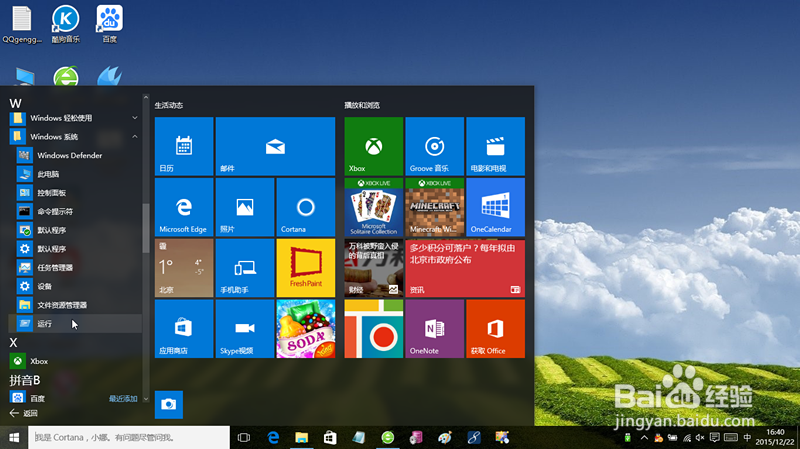Open the red 资讯 news tile
This screenshot has height=449, width=800.
point(465,268)
